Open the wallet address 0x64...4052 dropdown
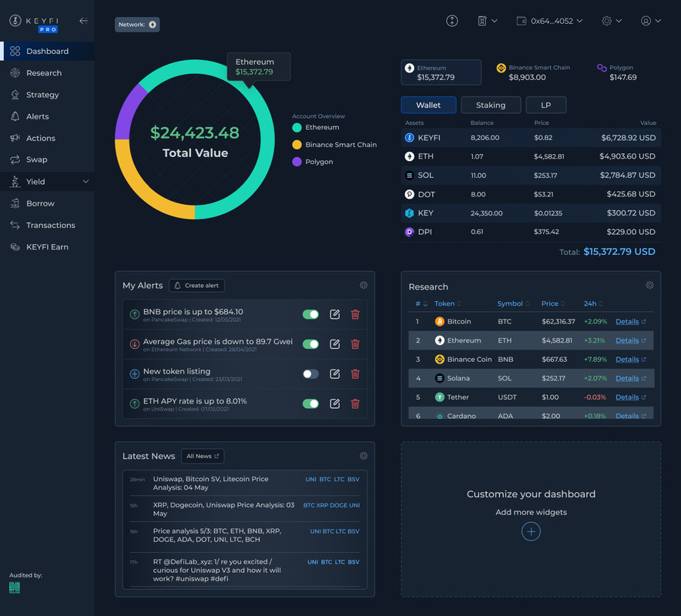Image resolution: width=681 pixels, height=616 pixels. click(549, 21)
